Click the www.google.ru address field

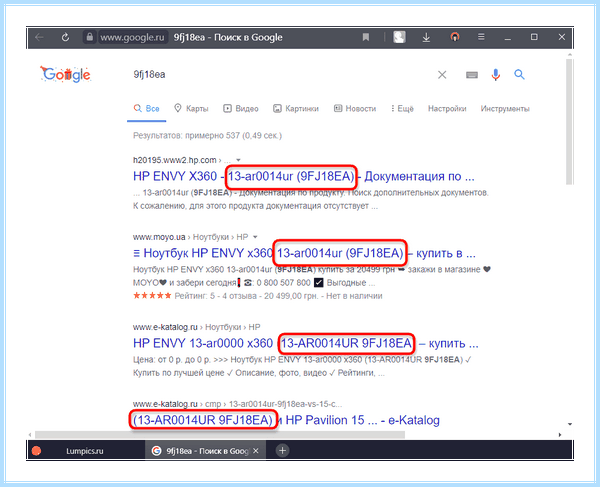pyautogui.click(x=132, y=37)
